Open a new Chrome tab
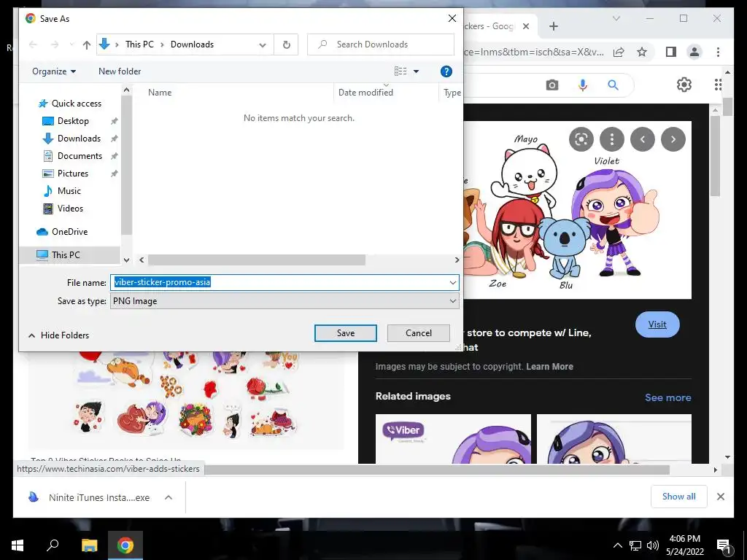 coord(553,26)
